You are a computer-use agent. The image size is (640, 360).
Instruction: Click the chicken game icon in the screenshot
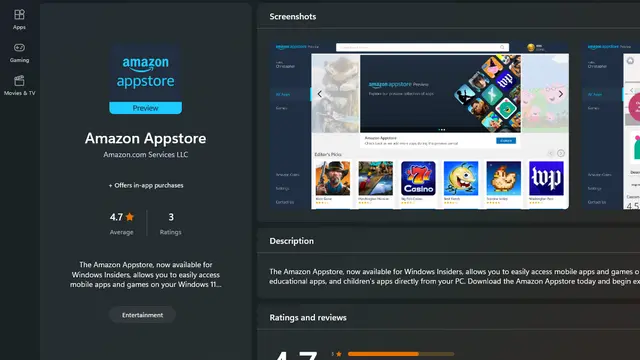[x=503, y=178]
